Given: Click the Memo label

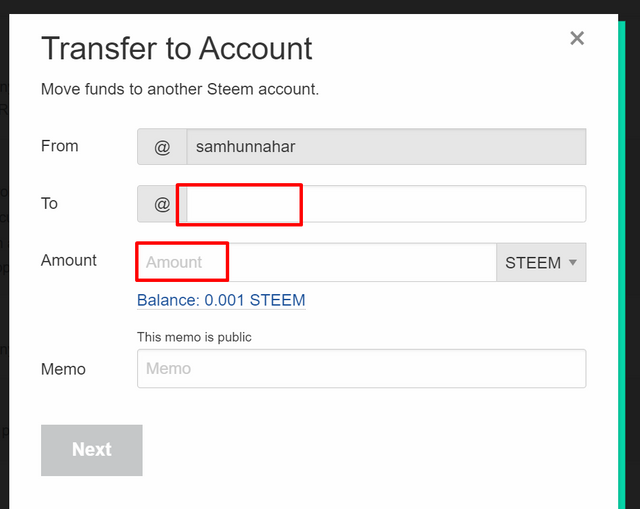Looking at the screenshot, I should pos(63,369).
